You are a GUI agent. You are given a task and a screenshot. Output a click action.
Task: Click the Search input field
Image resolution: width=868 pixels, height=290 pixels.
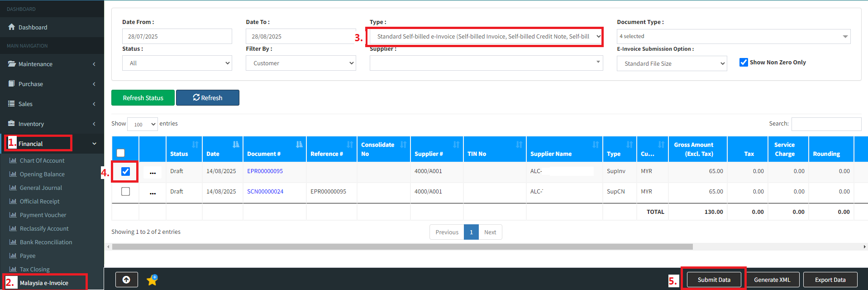(x=826, y=124)
